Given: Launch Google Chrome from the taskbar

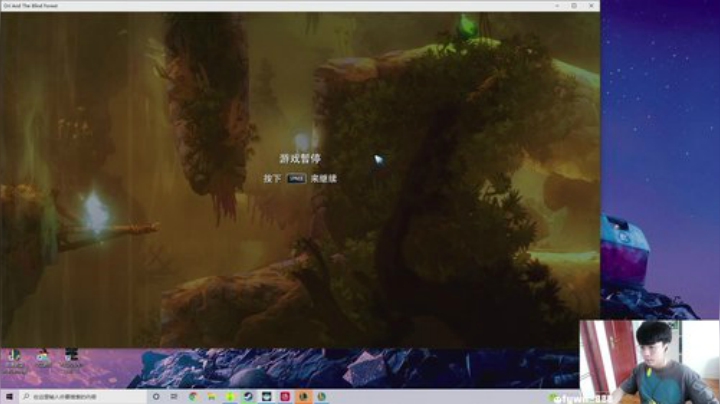Looking at the screenshot, I should pyautogui.click(x=193, y=396).
